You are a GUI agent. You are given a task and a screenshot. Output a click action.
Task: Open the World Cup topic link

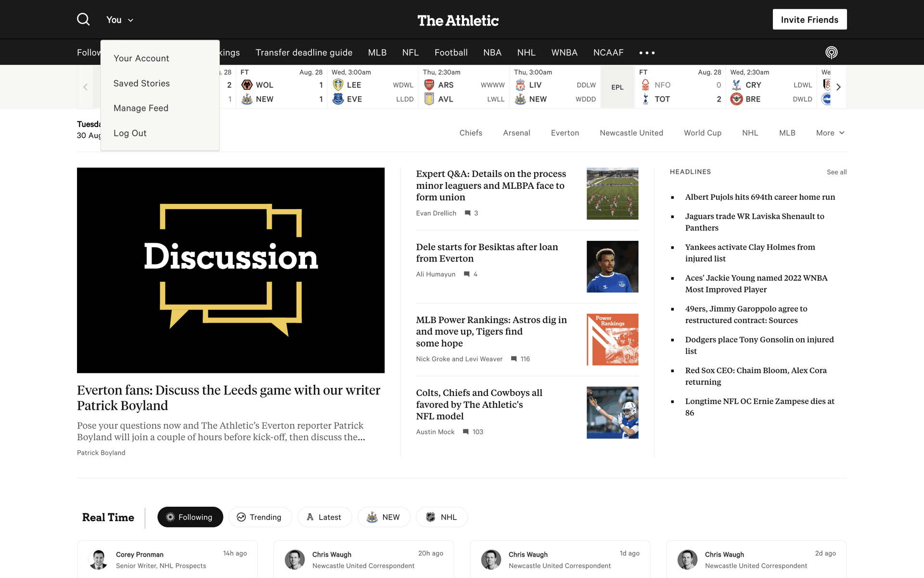[x=703, y=133]
